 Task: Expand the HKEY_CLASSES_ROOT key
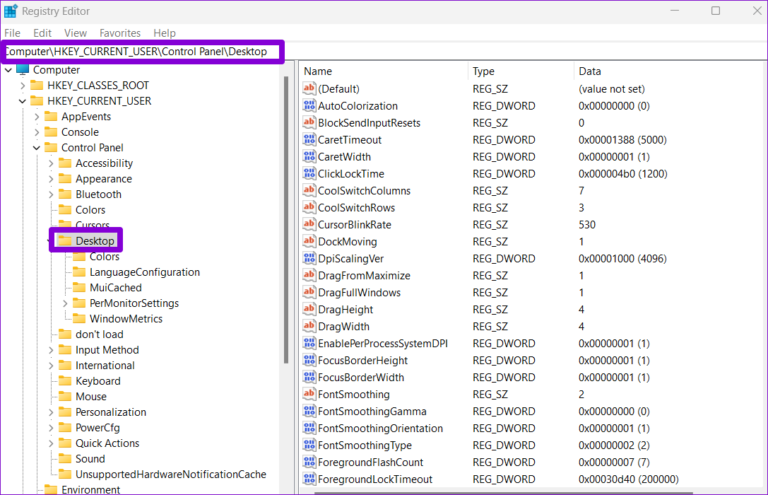tap(23, 85)
